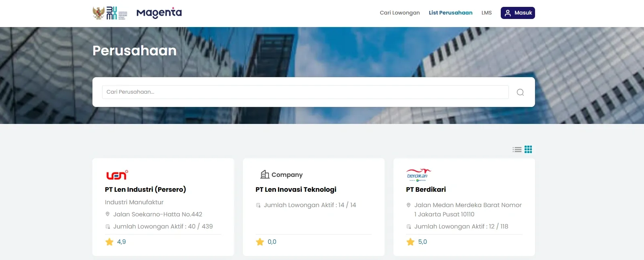Switch to grid view layout
Image resolution: width=644 pixels, height=260 pixels.
pyautogui.click(x=528, y=149)
